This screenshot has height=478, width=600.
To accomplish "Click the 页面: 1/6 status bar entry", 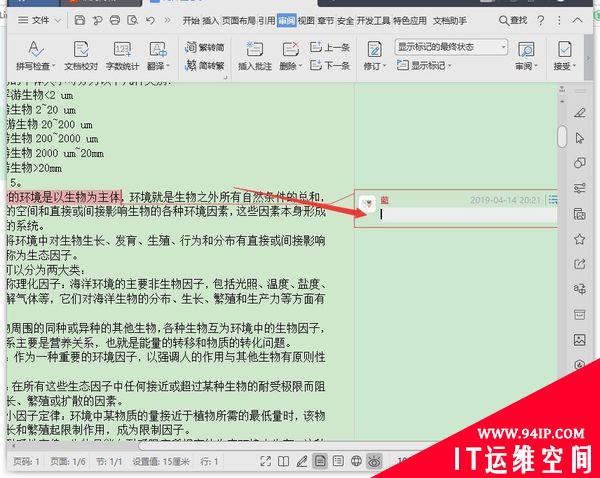I will (68, 462).
